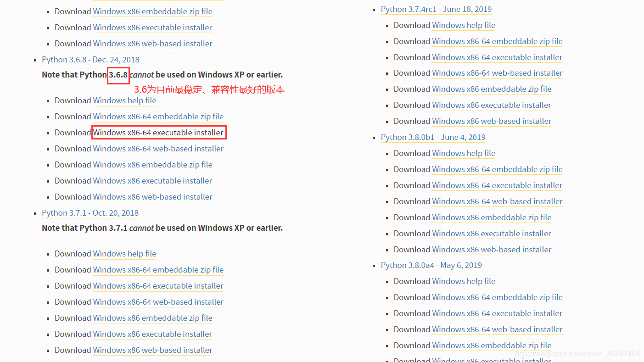Download Python 3.7.1 x86-64 executable installer
Image resolution: width=644 pixels, height=362 pixels.
coord(158,286)
